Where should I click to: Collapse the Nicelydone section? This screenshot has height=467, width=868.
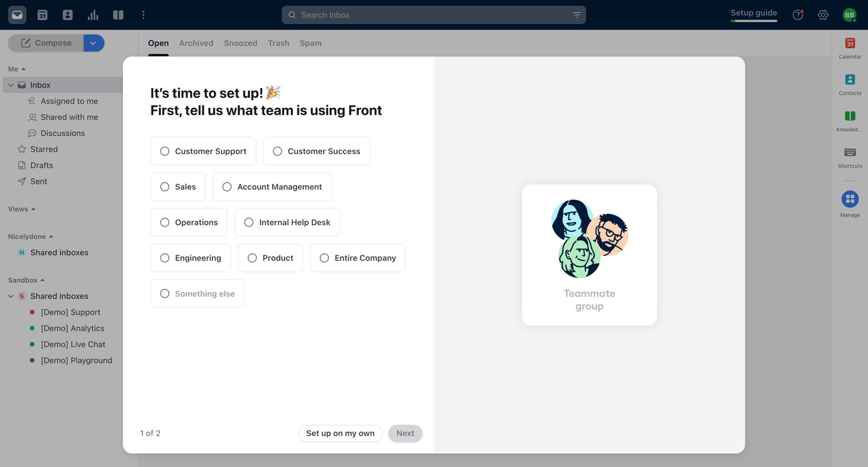tap(30, 236)
